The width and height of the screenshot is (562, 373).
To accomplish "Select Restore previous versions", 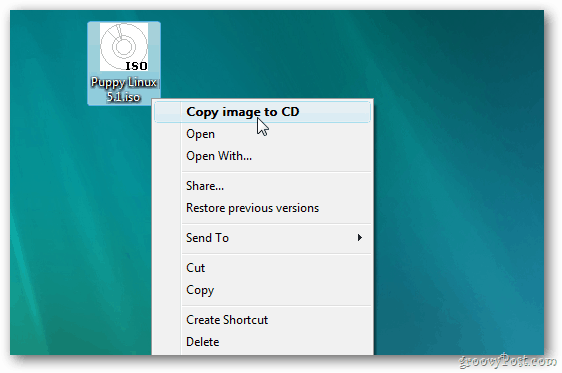I will pos(263,208).
